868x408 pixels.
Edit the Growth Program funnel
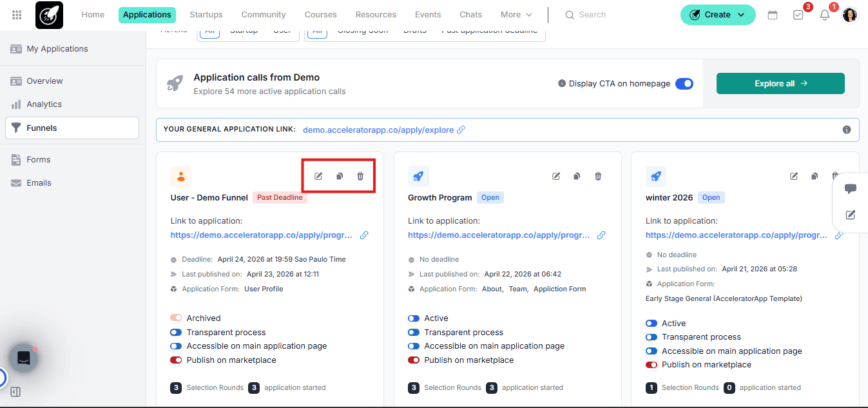tap(556, 176)
